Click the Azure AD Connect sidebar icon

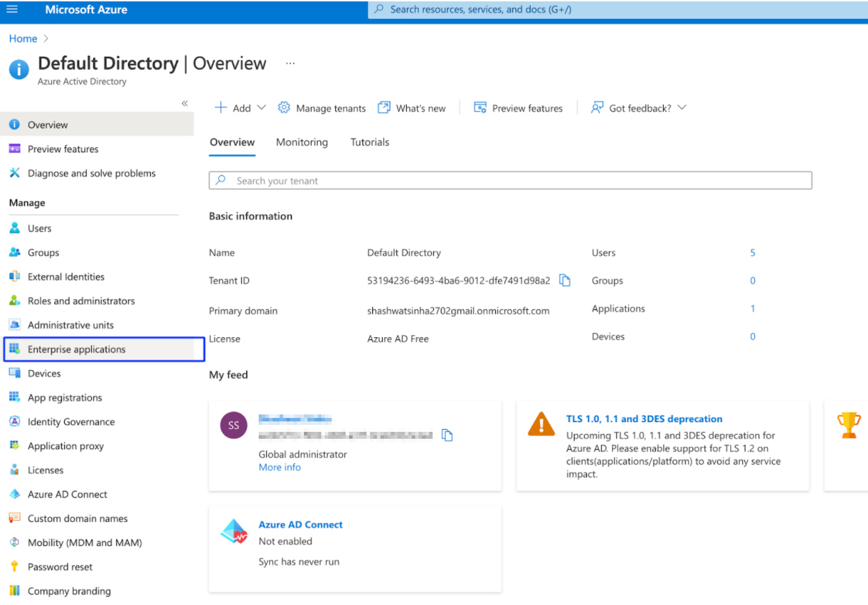pos(15,494)
